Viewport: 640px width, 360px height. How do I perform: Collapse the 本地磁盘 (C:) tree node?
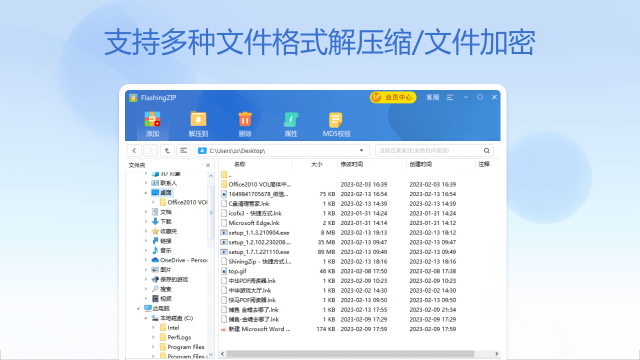click(x=146, y=318)
